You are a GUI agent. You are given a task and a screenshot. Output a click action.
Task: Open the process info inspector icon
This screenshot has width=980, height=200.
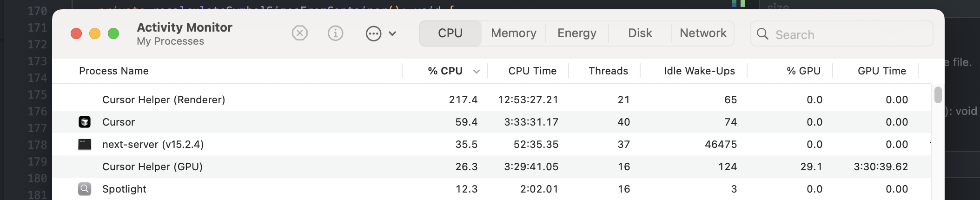click(335, 33)
